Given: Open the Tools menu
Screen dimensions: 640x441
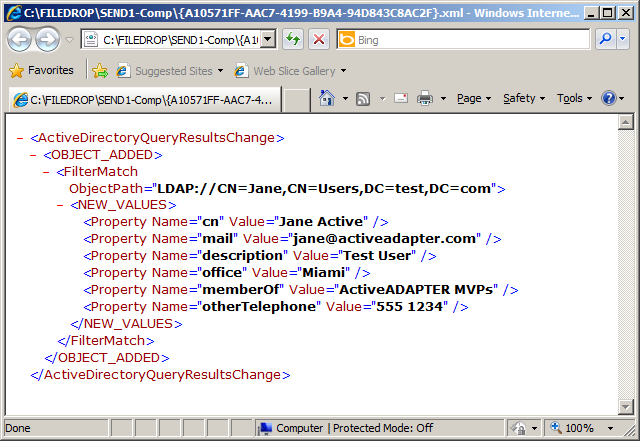Looking at the screenshot, I should click(574, 98).
